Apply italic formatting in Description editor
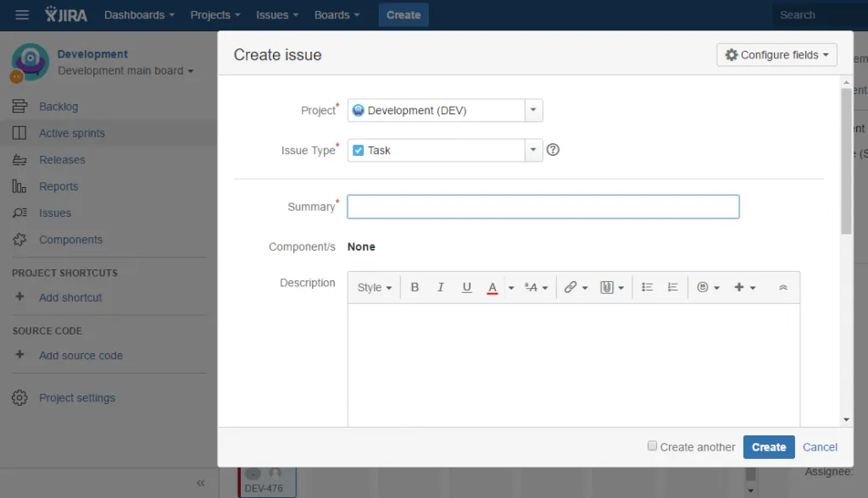868x498 pixels. click(x=440, y=287)
